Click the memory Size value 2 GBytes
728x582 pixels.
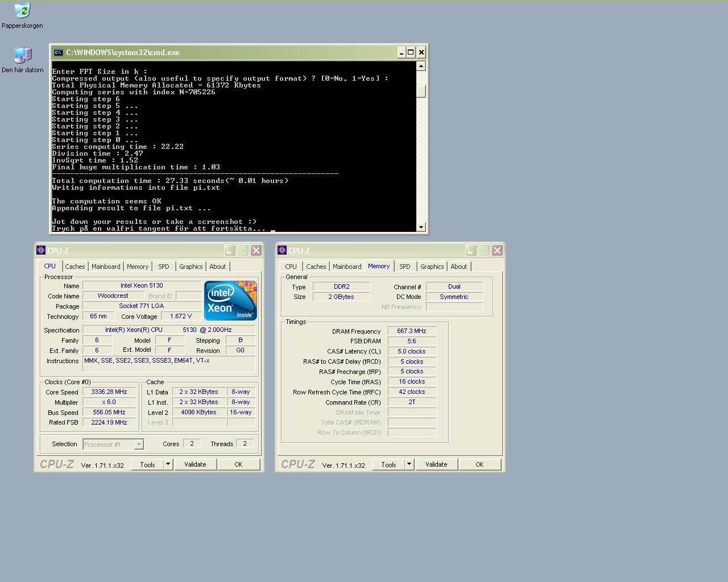pyautogui.click(x=341, y=297)
